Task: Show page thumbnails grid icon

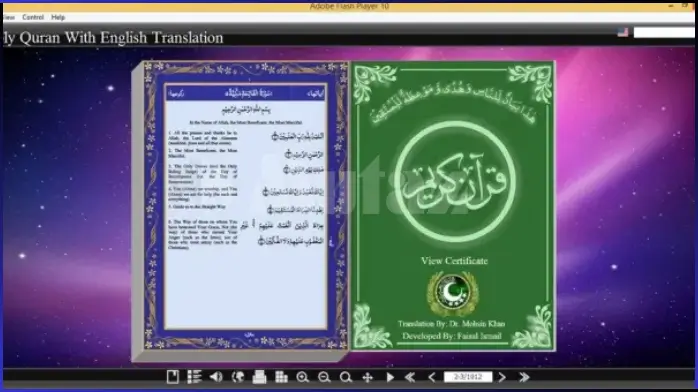Action: 281,377
